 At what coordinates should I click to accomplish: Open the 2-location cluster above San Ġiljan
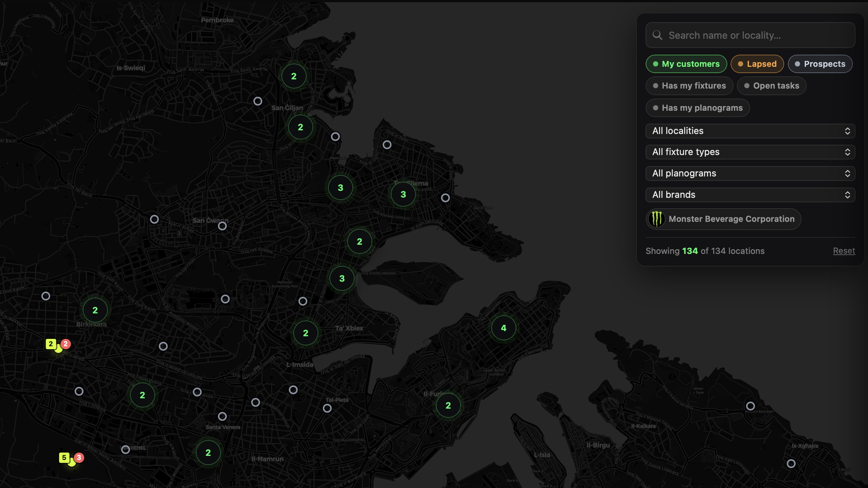[294, 76]
